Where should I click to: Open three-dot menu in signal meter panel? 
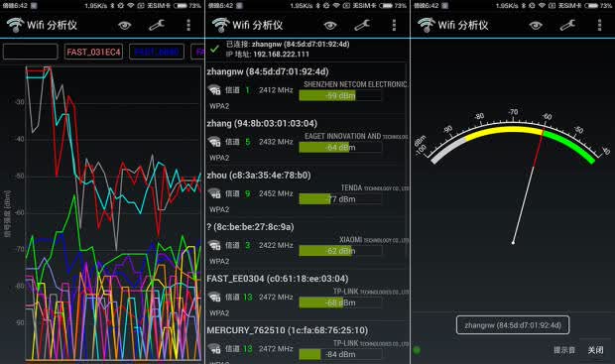pos(599,25)
